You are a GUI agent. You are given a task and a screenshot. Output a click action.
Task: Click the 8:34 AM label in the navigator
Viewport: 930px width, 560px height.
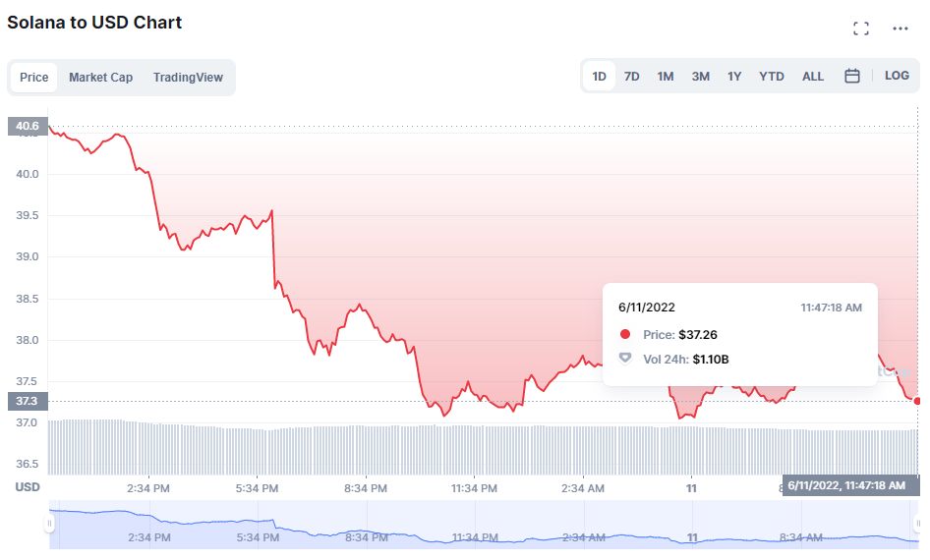point(800,537)
